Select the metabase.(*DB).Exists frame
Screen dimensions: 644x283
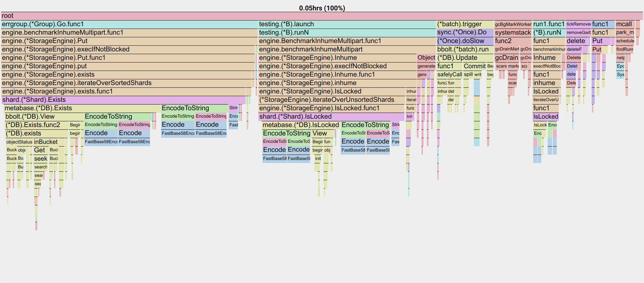(82, 108)
